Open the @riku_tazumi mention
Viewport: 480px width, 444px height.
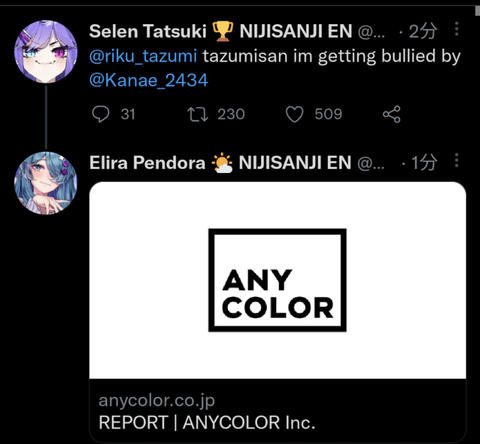(x=143, y=56)
